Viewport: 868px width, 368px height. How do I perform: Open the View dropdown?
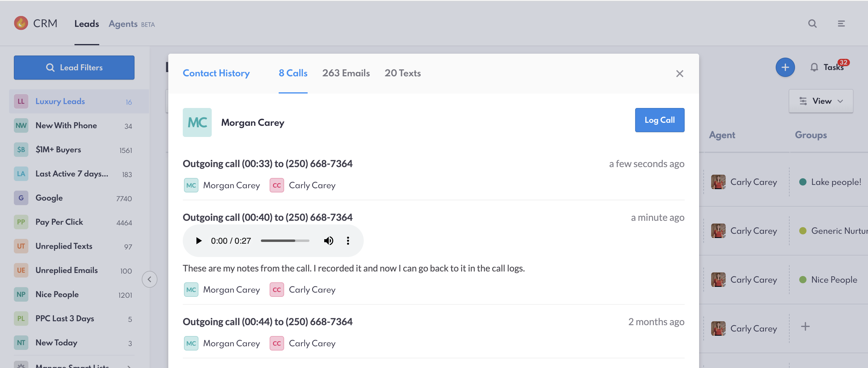[821, 101]
